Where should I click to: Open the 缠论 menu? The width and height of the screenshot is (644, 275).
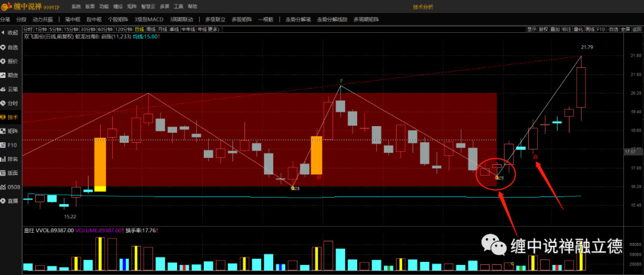[x=118, y=7]
